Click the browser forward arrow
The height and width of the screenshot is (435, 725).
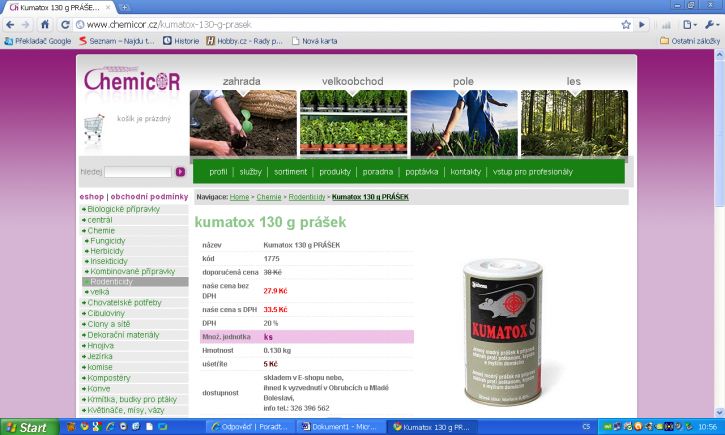[26, 25]
